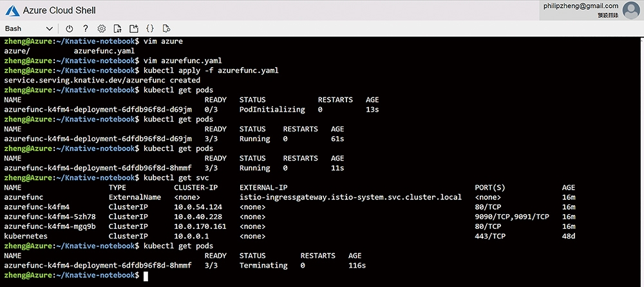
Task: Click the 443/TCP port entry
Action: [x=490, y=237]
